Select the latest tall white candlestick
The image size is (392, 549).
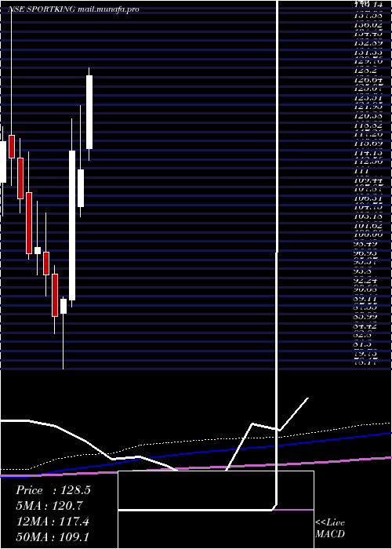click(89, 112)
